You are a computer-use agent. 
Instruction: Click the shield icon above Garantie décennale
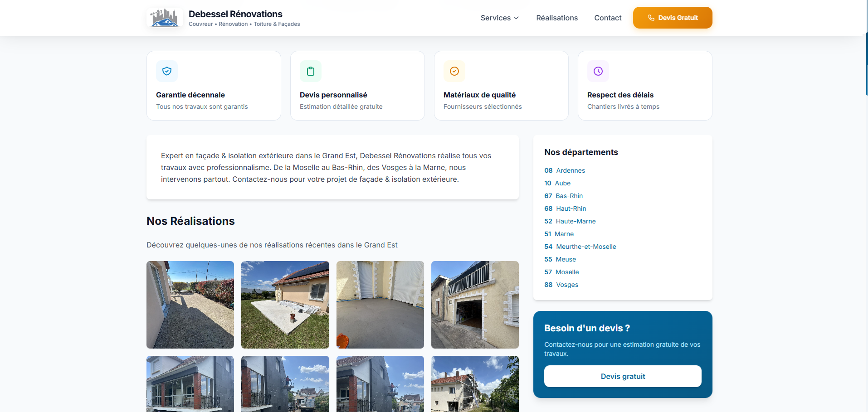[167, 71]
